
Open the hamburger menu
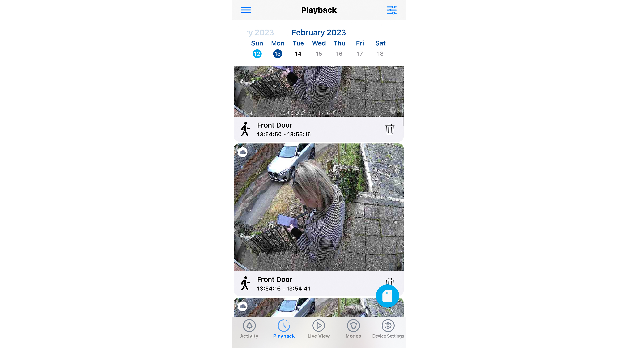coord(246,10)
